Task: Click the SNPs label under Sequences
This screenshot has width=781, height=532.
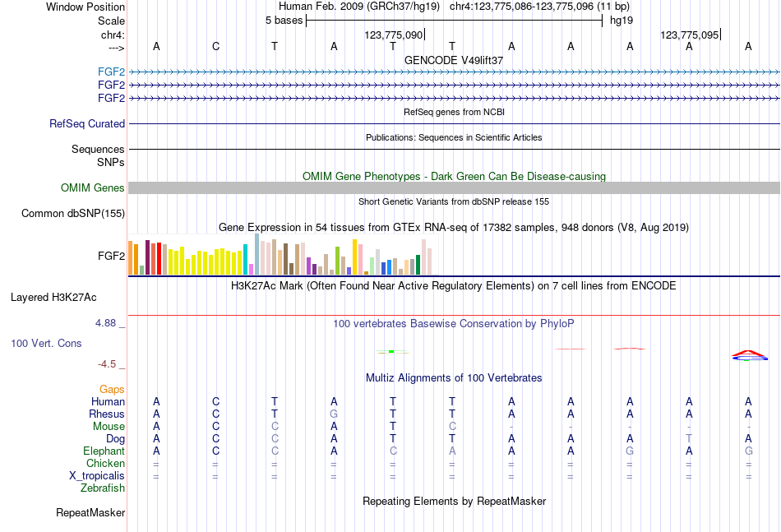Action: coord(111,162)
